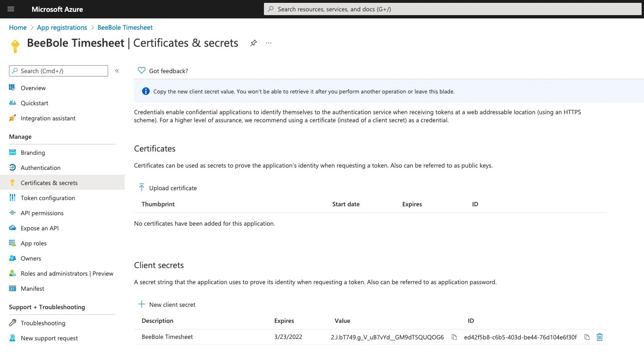Image resolution: width=644 pixels, height=363 pixels.
Task: Click the Description column header
Action: click(158, 321)
